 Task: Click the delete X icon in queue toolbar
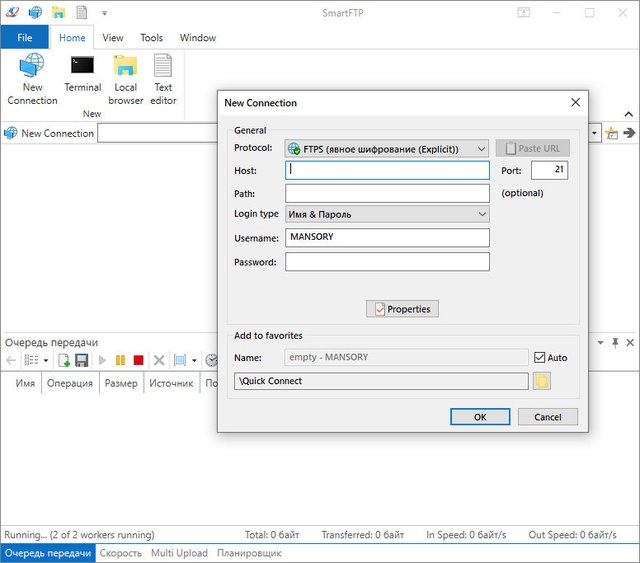[158, 360]
